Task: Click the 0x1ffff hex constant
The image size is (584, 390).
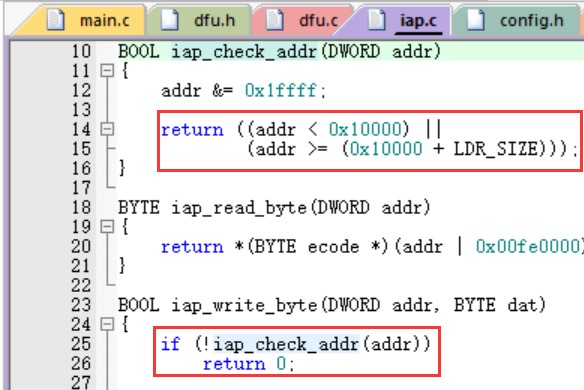Action: click(281, 91)
